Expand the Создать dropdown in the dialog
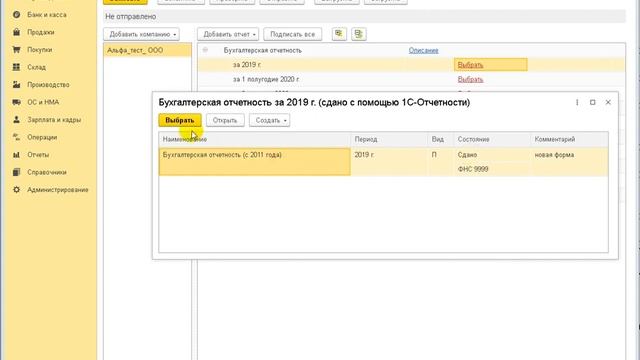This screenshot has width=640, height=360. [x=269, y=120]
